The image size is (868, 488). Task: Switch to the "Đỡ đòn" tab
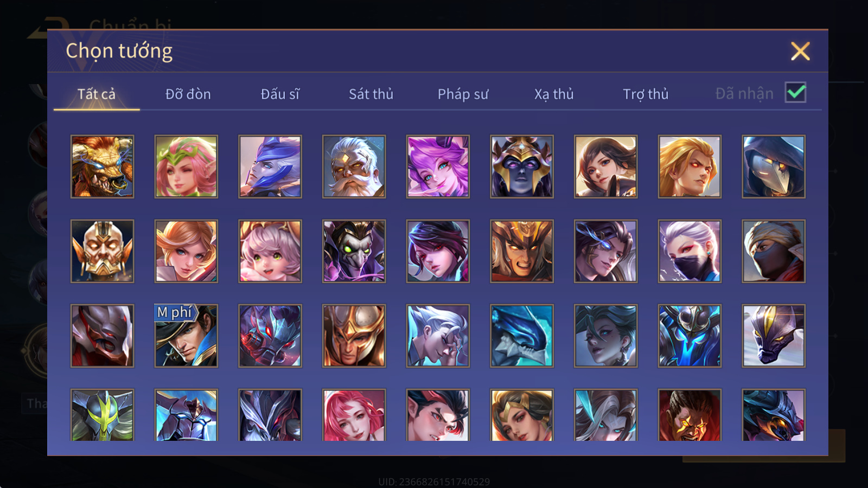click(188, 94)
